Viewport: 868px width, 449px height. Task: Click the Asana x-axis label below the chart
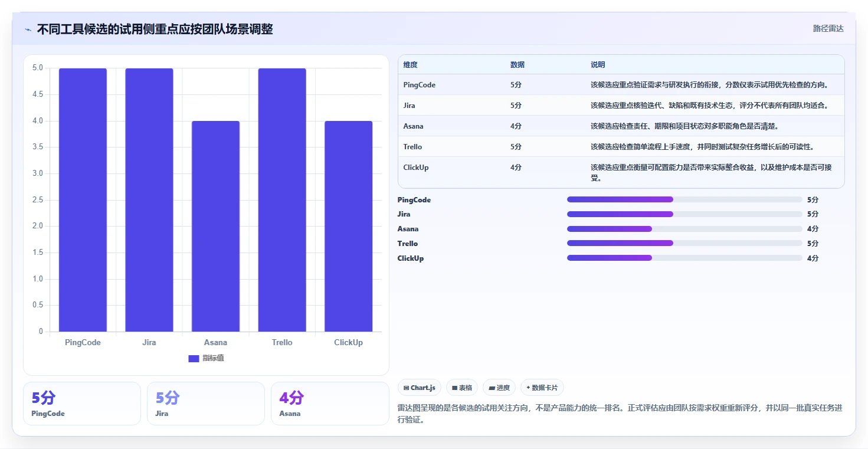click(215, 342)
